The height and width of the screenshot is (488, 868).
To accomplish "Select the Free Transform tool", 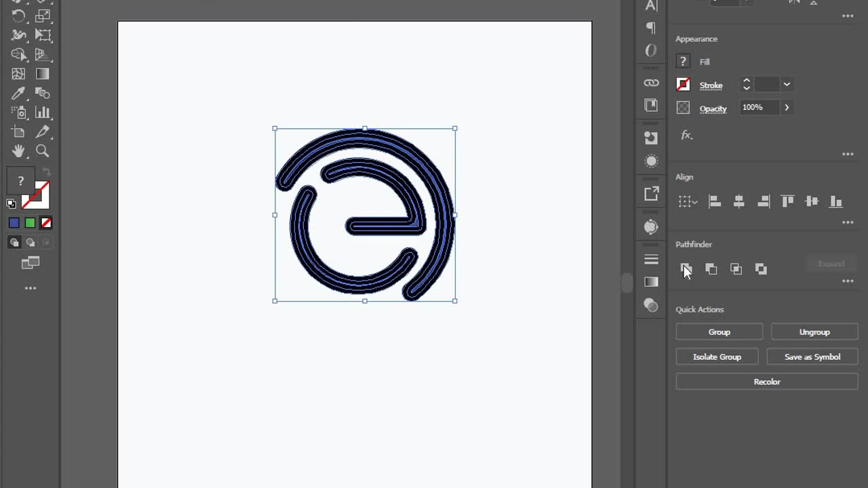I will pos(43,35).
